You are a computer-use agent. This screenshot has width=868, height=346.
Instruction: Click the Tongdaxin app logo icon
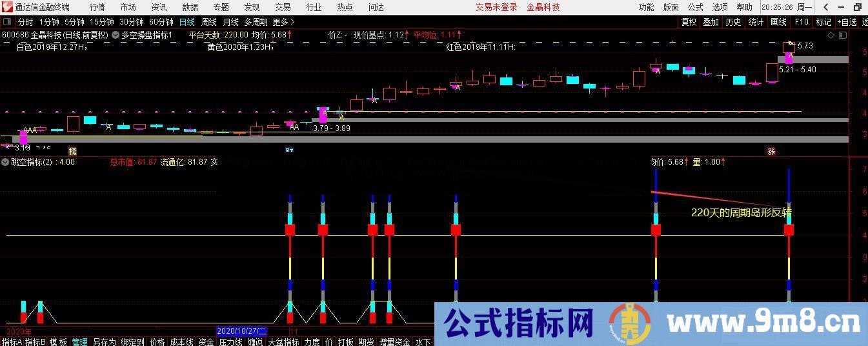7,7
